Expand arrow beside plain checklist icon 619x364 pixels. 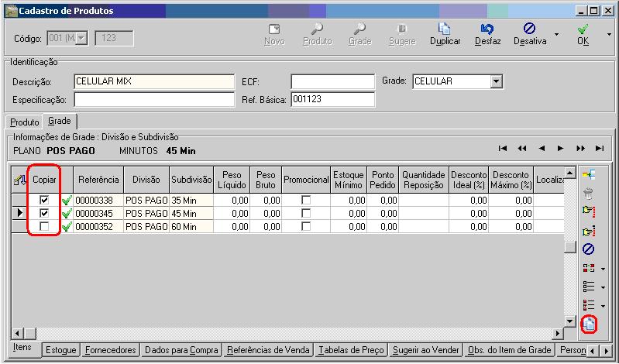click(x=604, y=287)
